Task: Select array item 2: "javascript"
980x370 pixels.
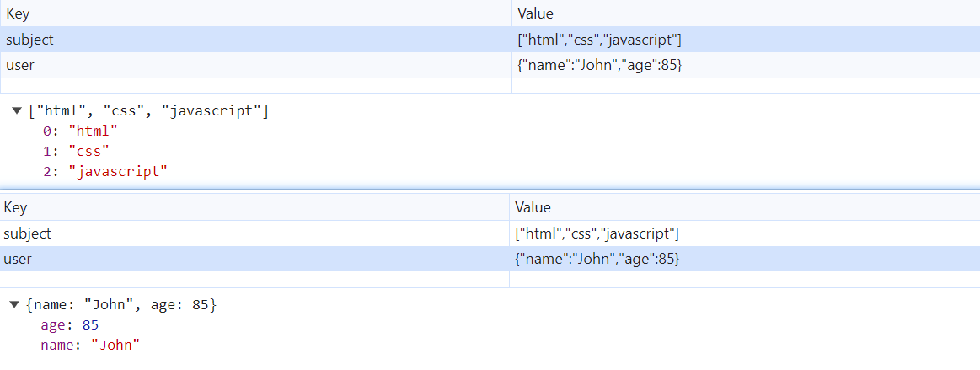Action: pos(104,172)
